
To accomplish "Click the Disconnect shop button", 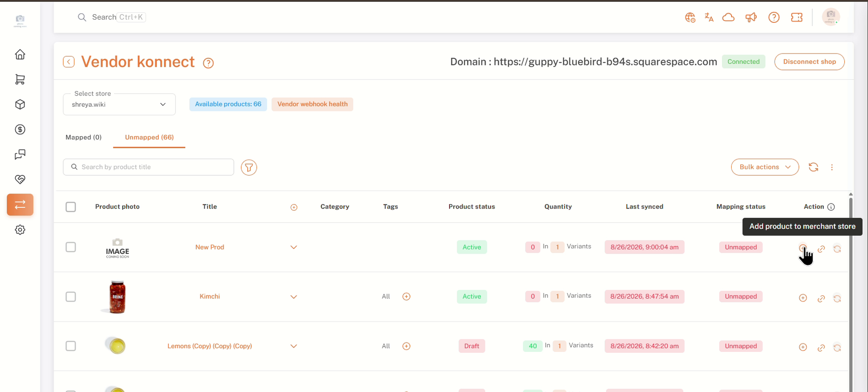I will pos(809,62).
